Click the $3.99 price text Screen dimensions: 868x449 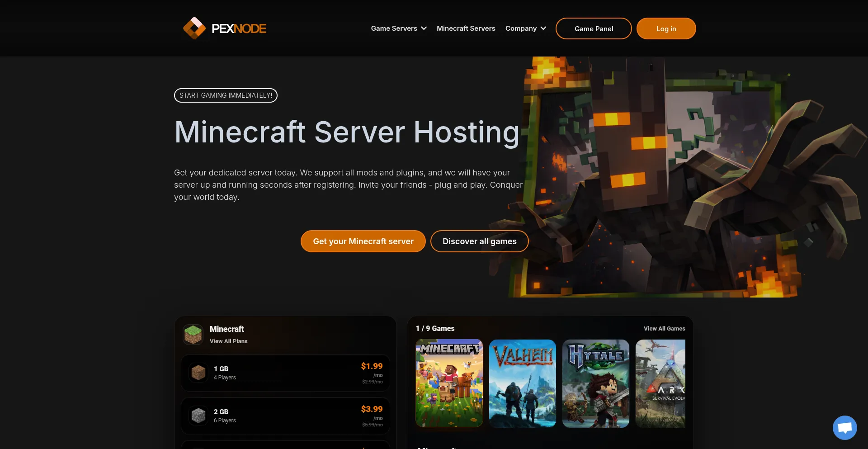[x=372, y=409]
